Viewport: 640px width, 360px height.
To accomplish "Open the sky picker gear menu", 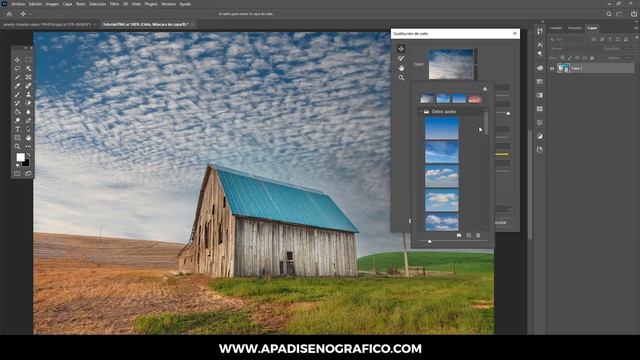I will [485, 89].
